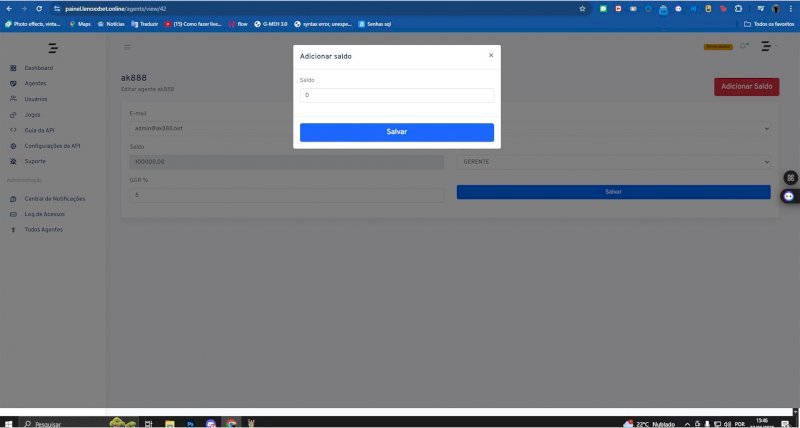The height and width of the screenshot is (428, 800).
Task: Click the sidebar logo icon
Action: click(x=53, y=48)
